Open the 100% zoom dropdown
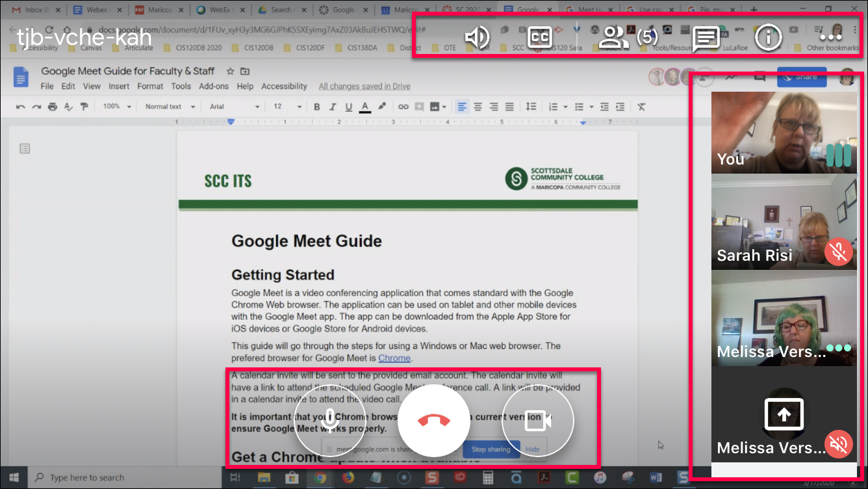Viewport: 868px width, 489px height. click(x=117, y=107)
